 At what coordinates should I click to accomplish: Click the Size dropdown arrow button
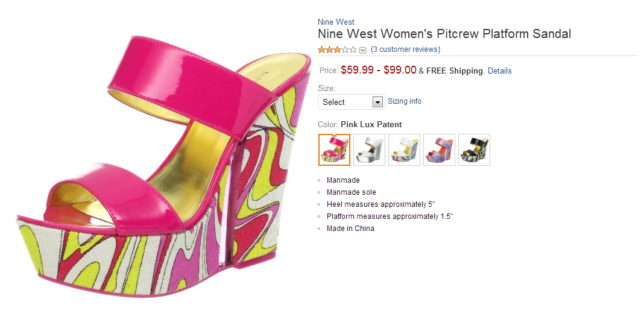[378, 102]
